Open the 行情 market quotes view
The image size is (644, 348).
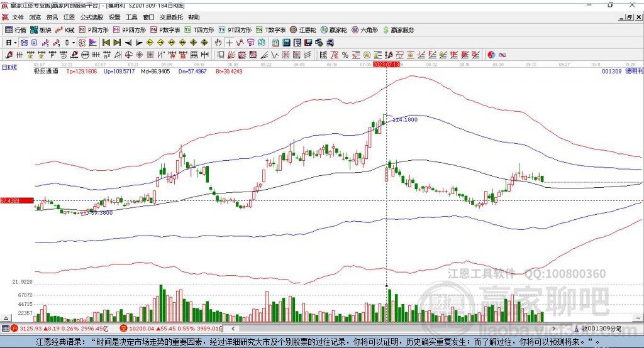(x=15, y=30)
